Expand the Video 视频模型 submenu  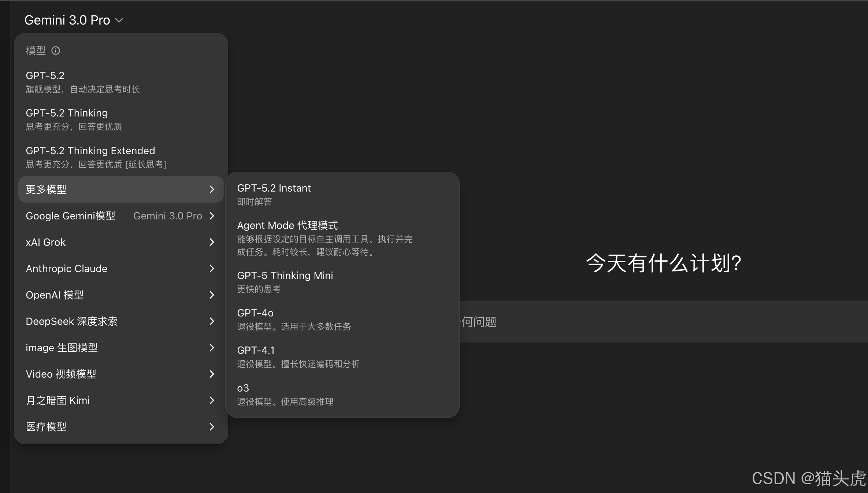click(x=120, y=374)
